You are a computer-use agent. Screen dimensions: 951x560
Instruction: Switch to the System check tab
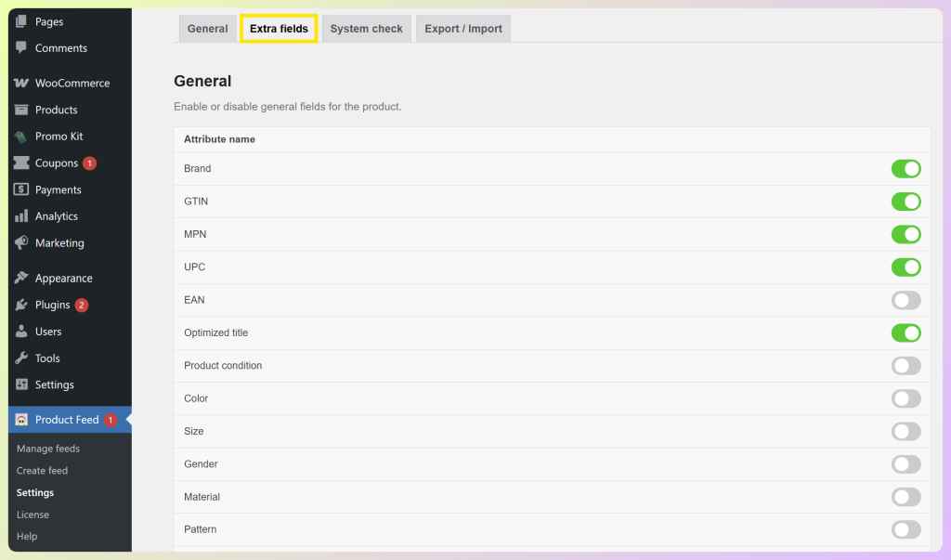tap(366, 28)
